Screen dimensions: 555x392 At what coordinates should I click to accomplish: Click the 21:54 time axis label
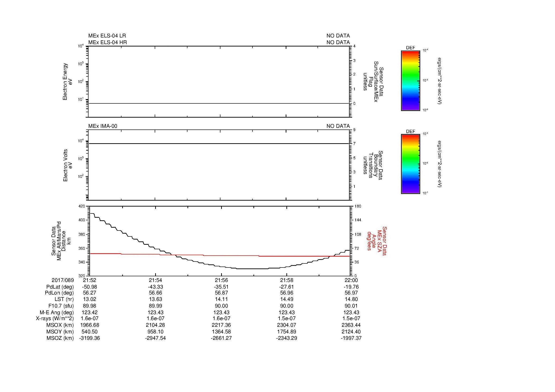(x=155, y=280)
